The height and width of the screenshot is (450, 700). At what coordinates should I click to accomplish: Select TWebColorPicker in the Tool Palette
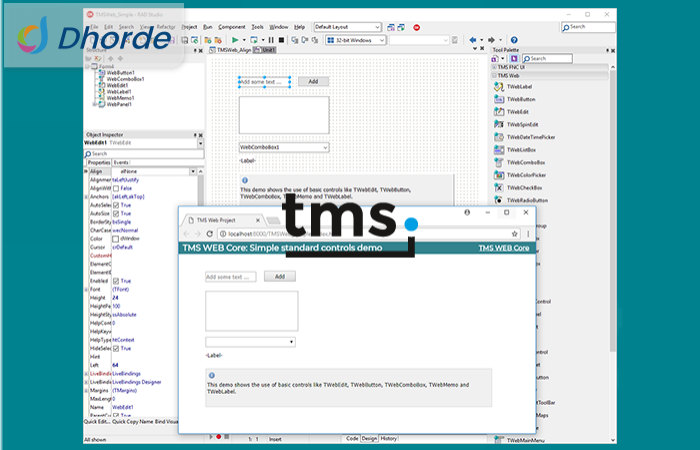520,175
